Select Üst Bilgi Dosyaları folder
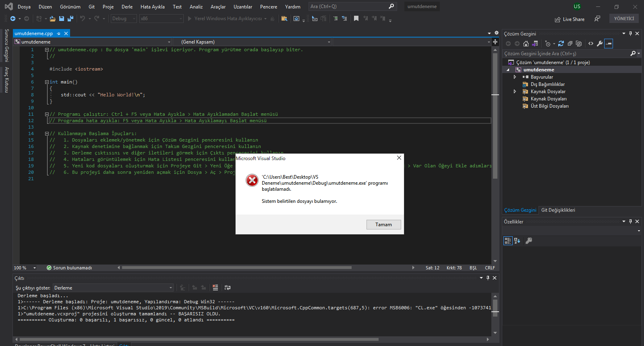This screenshot has height=346, width=644. [x=550, y=106]
